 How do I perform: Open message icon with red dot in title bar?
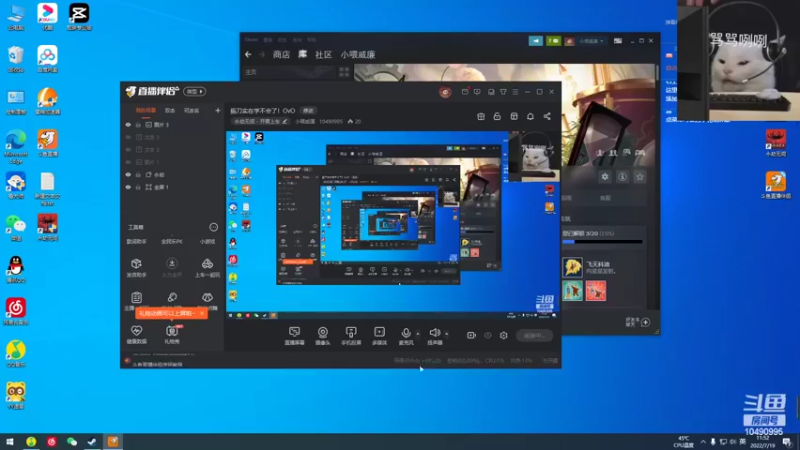pos(465,92)
